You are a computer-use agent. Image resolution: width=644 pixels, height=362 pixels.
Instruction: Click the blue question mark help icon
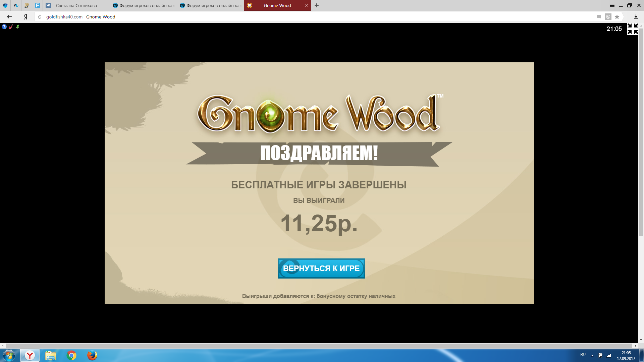point(4,27)
